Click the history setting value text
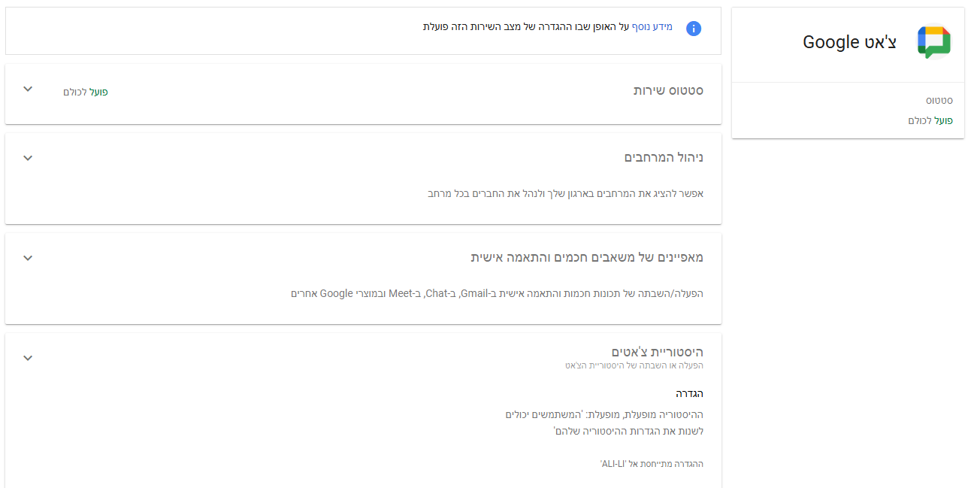The width and height of the screenshot is (980, 488). (x=604, y=423)
